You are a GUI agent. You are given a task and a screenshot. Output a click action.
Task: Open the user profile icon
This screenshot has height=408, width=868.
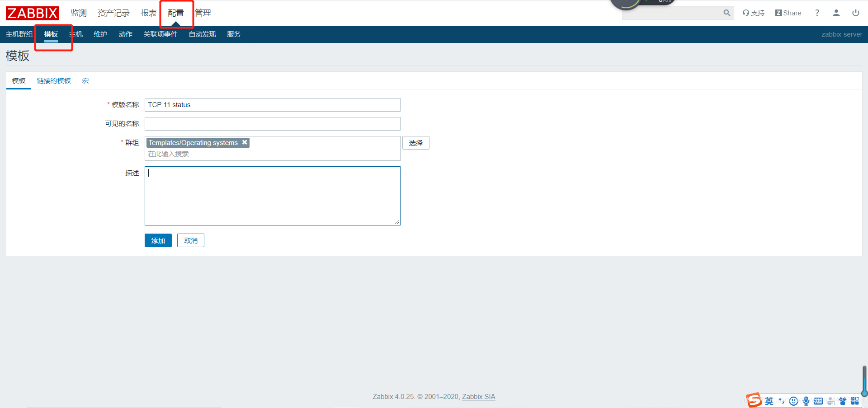(836, 13)
